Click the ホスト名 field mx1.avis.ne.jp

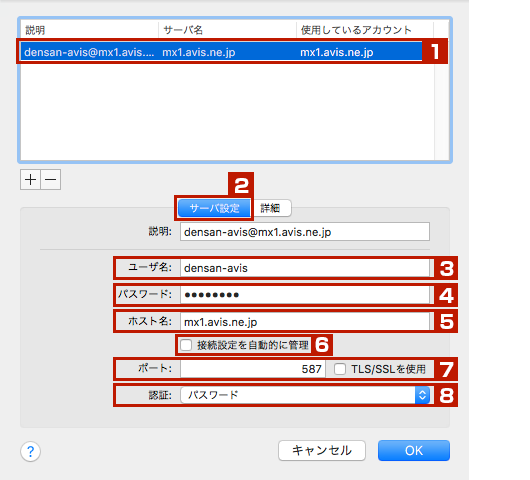[305, 321]
